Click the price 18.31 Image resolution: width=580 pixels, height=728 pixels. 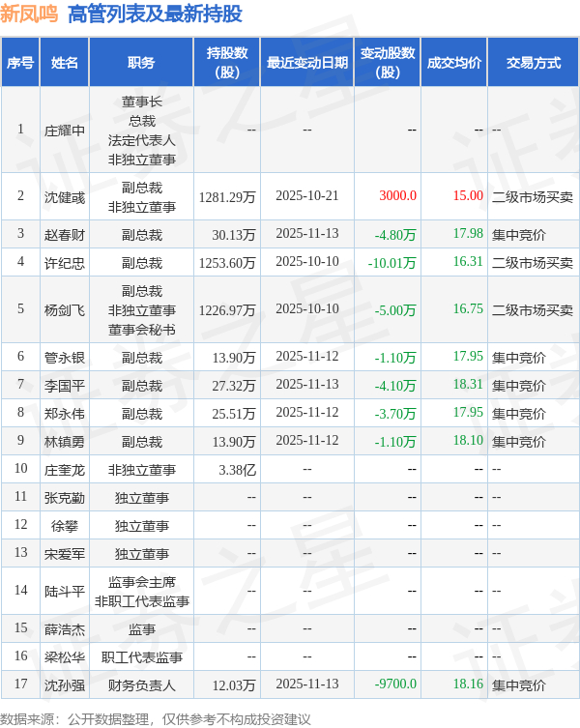click(x=468, y=384)
